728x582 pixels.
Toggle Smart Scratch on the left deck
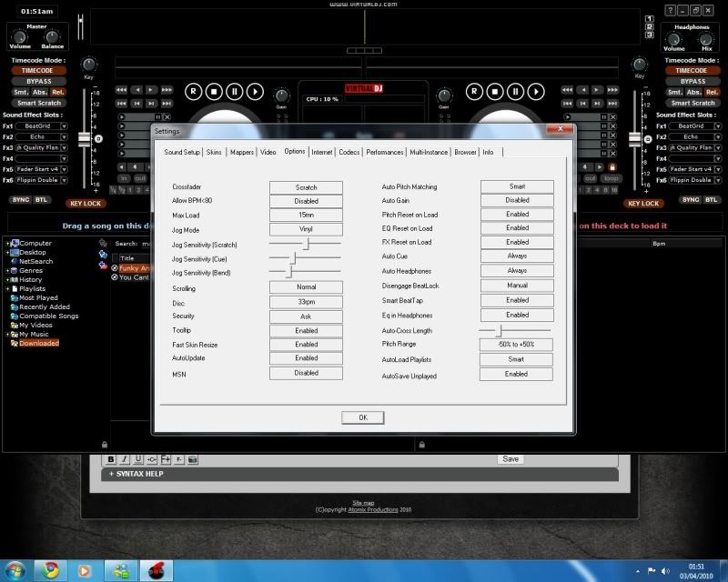(x=39, y=103)
